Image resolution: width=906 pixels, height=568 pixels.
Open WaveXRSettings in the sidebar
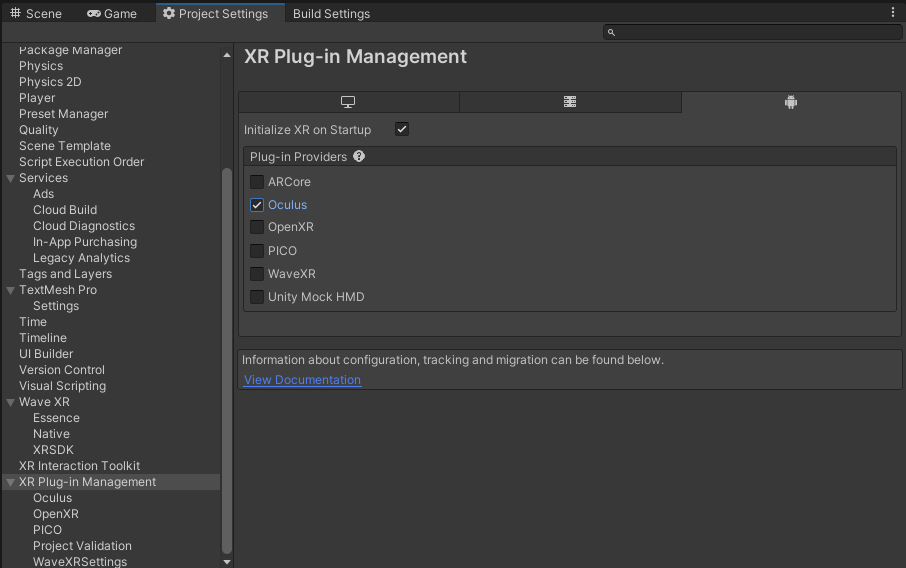tap(80, 562)
